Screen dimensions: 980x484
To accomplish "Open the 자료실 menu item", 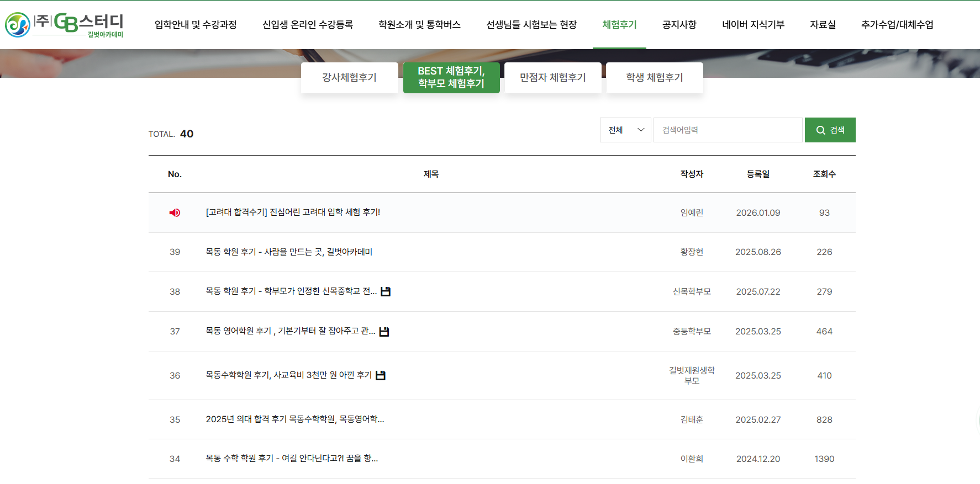I will pos(823,25).
